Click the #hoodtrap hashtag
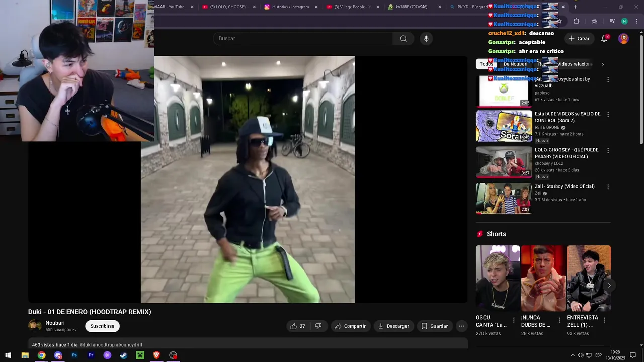This screenshot has height=362, width=644. [x=104, y=345]
